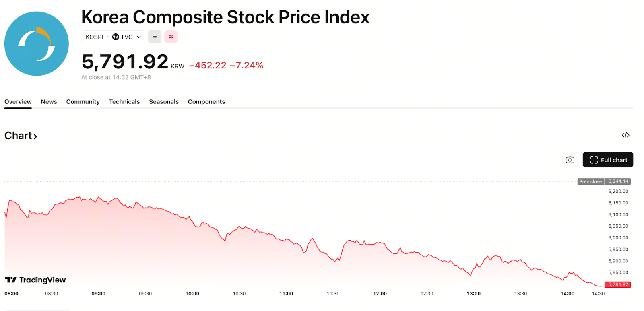This screenshot has height=311, width=644.
Task: Click the 09:00 time axis marker
Action: point(99,294)
